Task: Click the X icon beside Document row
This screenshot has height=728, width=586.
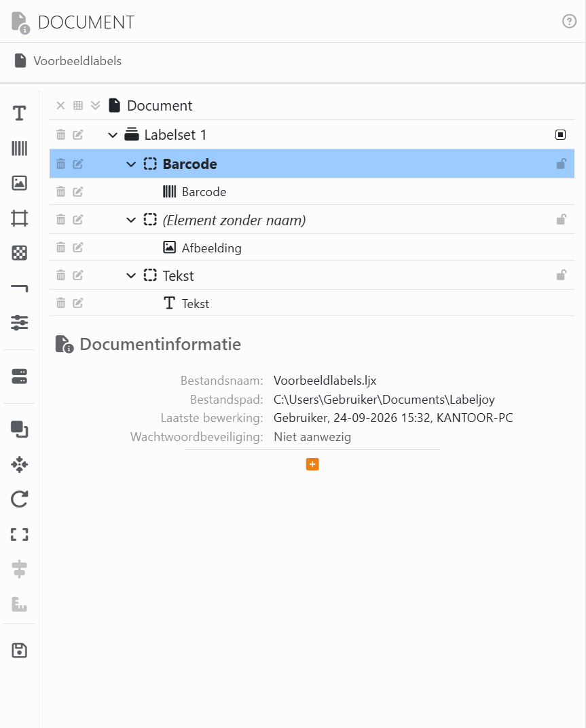Action: click(x=60, y=105)
